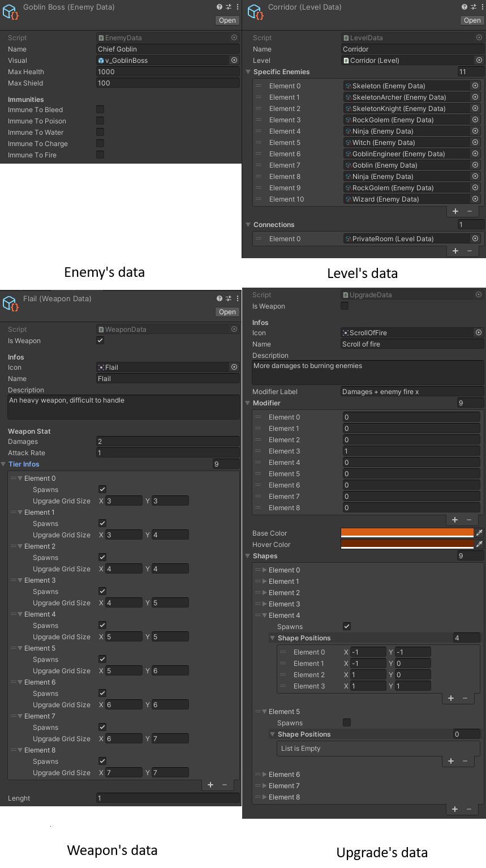Open object picker for v_GoblinBoss Visual field
The height and width of the screenshot is (868, 486).
234,60
